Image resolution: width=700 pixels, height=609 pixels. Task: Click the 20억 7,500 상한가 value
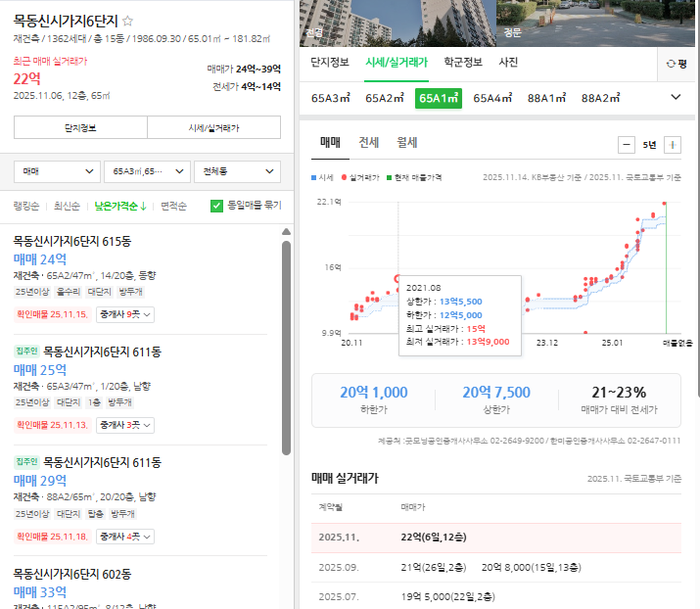pyautogui.click(x=496, y=393)
